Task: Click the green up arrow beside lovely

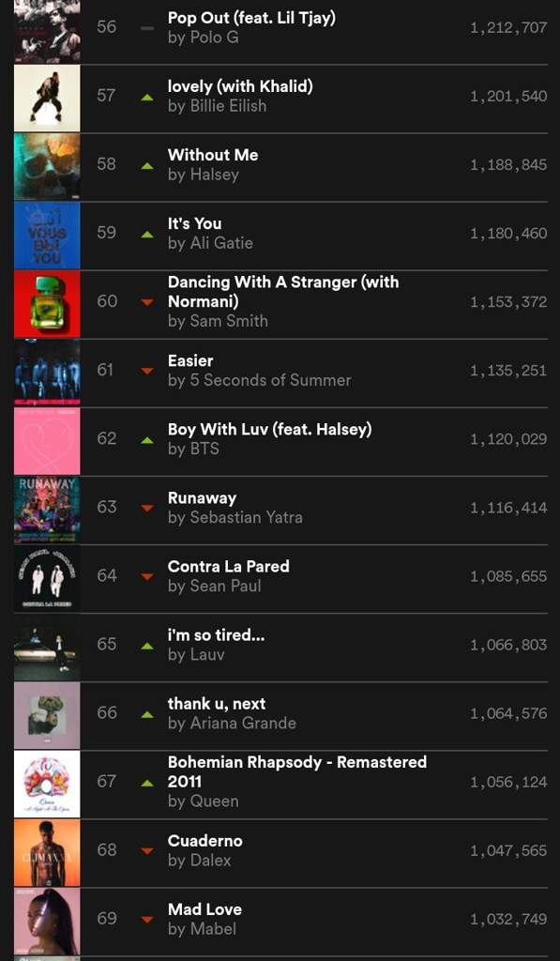Action: (146, 97)
